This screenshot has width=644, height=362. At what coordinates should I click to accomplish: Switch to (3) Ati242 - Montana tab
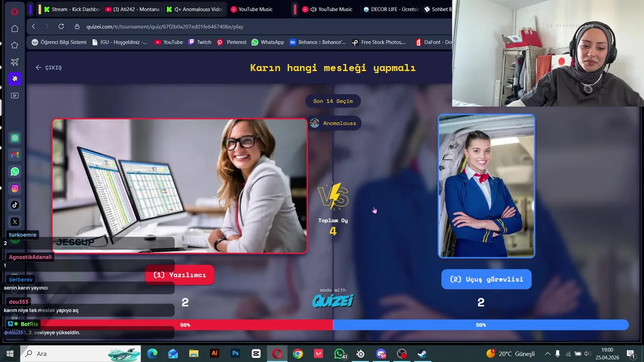click(133, 9)
